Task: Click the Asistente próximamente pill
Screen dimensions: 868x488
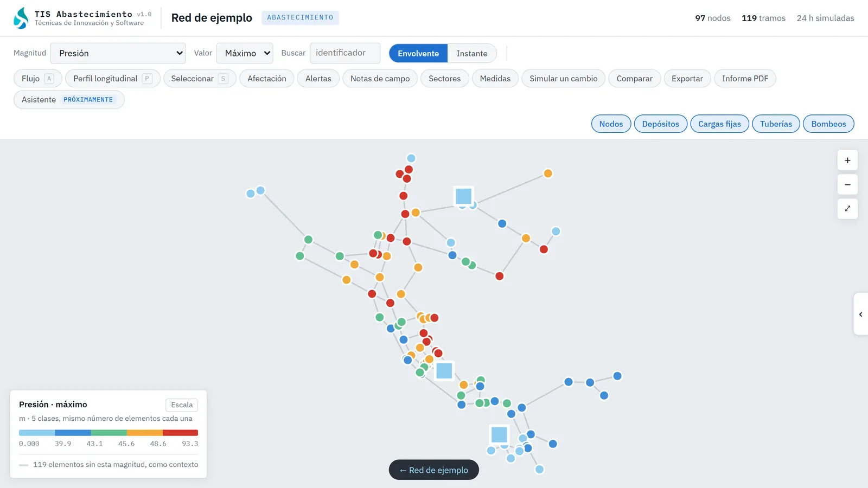Action: coord(69,100)
